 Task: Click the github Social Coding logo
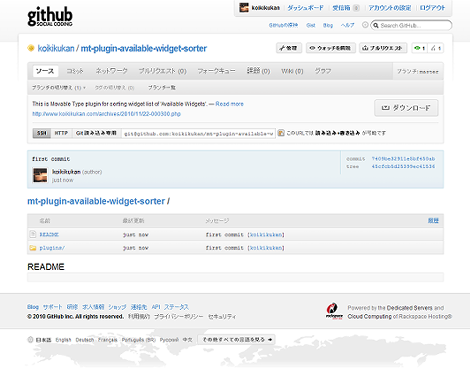50,16
